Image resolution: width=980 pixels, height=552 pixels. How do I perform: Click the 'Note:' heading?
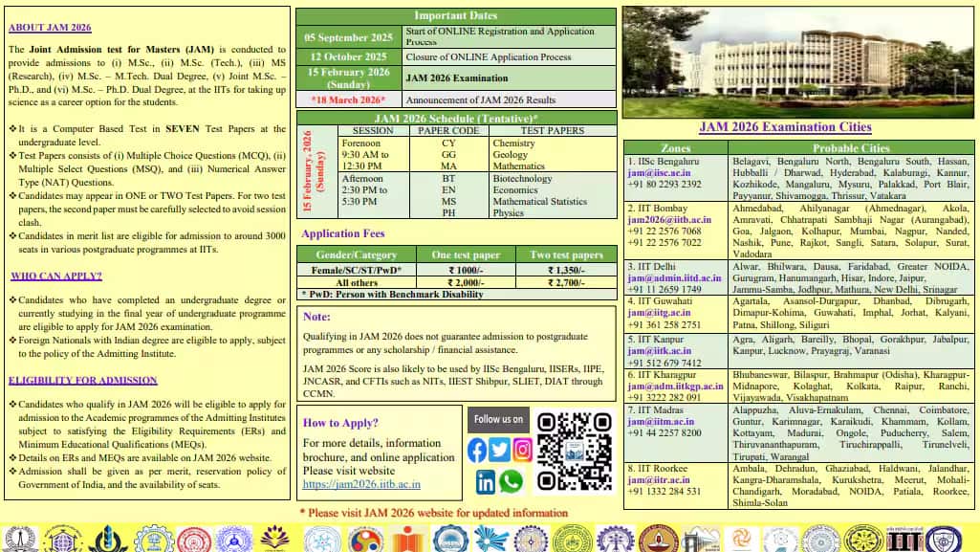point(316,317)
